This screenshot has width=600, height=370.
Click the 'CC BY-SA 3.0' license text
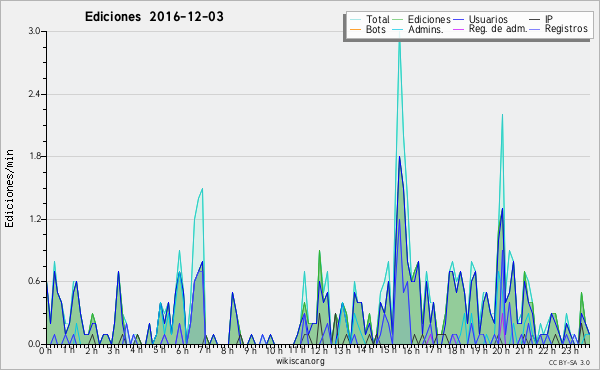coord(569,362)
